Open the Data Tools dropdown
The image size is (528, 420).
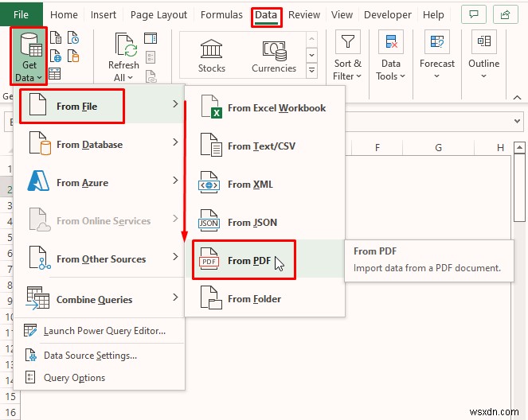(390, 57)
